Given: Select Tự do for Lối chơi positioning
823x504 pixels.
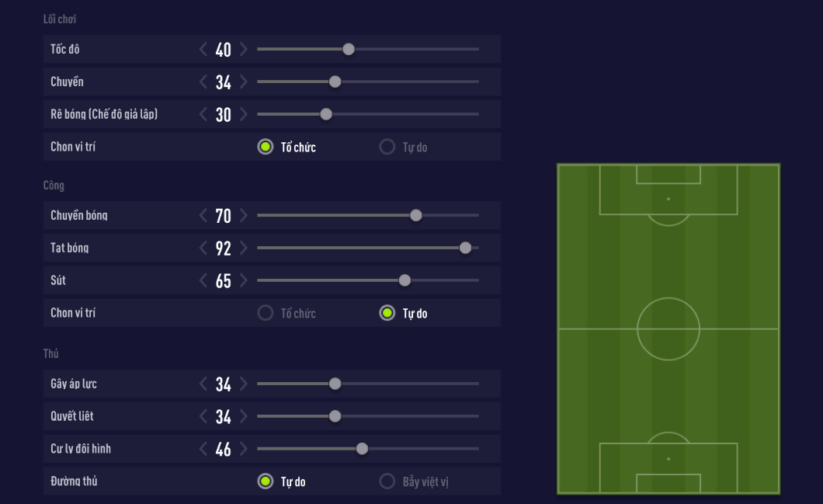Looking at the screenshot, I should [x=387, y=147].
